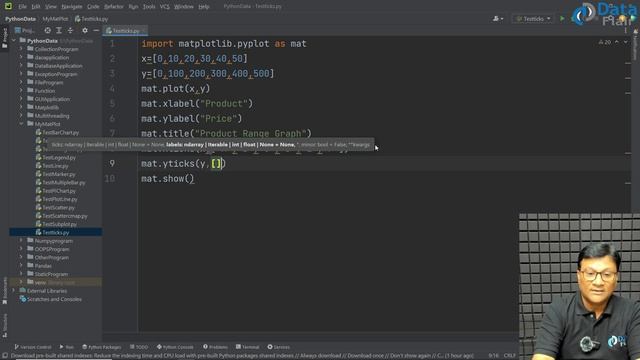This screenshot has height=360, width=640.
Task: Click the green Run button
Action: click(562, 19)
